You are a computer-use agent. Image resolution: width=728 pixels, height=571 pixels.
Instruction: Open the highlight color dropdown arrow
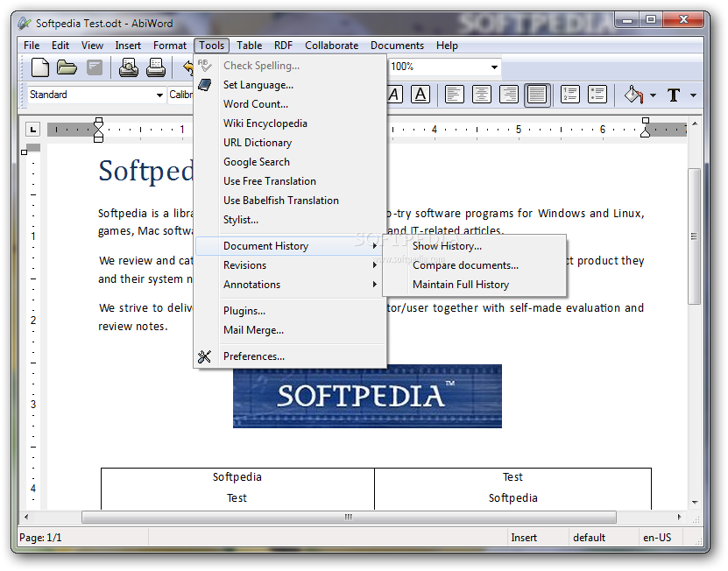point(653,95)
